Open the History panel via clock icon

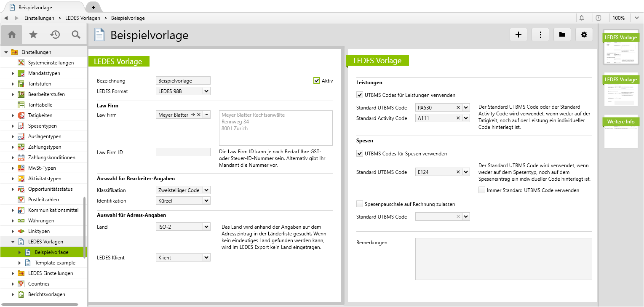54,34
